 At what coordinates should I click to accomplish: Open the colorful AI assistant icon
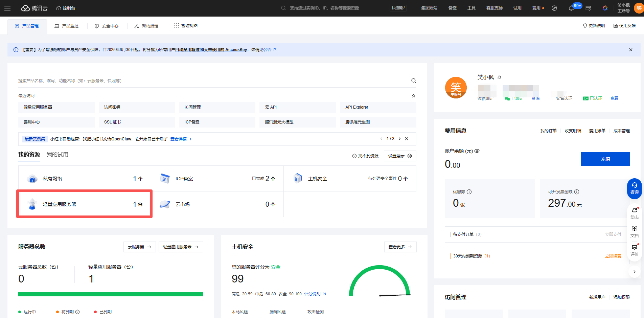(605, 8)
